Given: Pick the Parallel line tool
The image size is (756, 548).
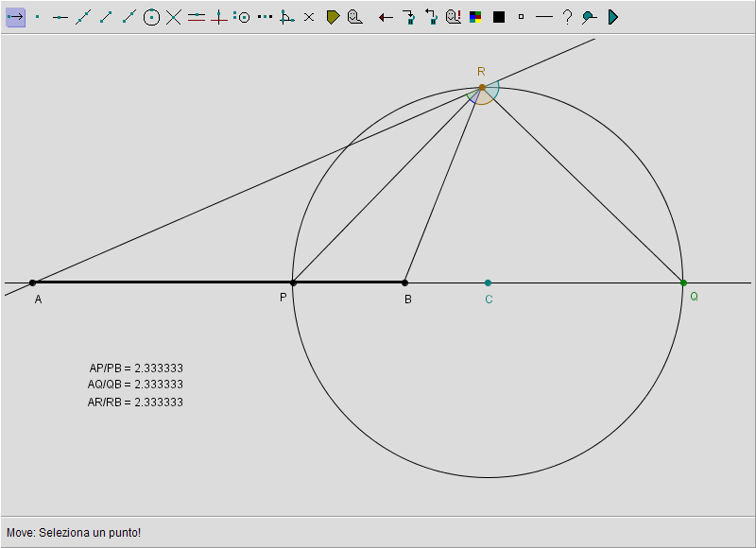Looking at the screenshot, I should point(197,17).
